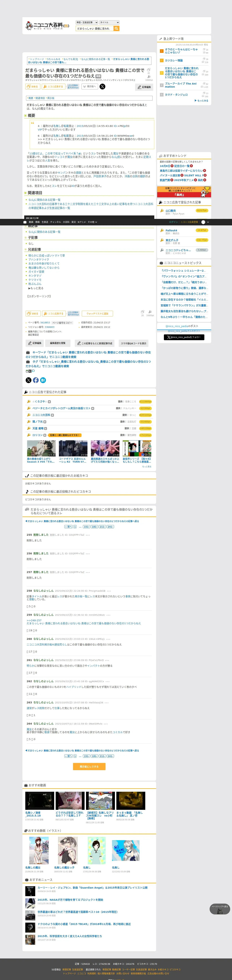Image resolution: width=232 pixels, height=980 pixels.
Task: Collapse the 兄弟記事 section toggle
Action: [25, 249]
